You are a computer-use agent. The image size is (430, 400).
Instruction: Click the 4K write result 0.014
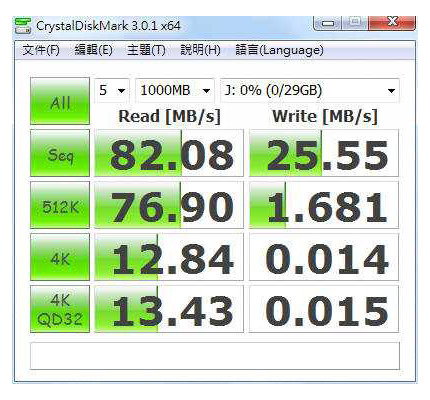tap(324, 257)
